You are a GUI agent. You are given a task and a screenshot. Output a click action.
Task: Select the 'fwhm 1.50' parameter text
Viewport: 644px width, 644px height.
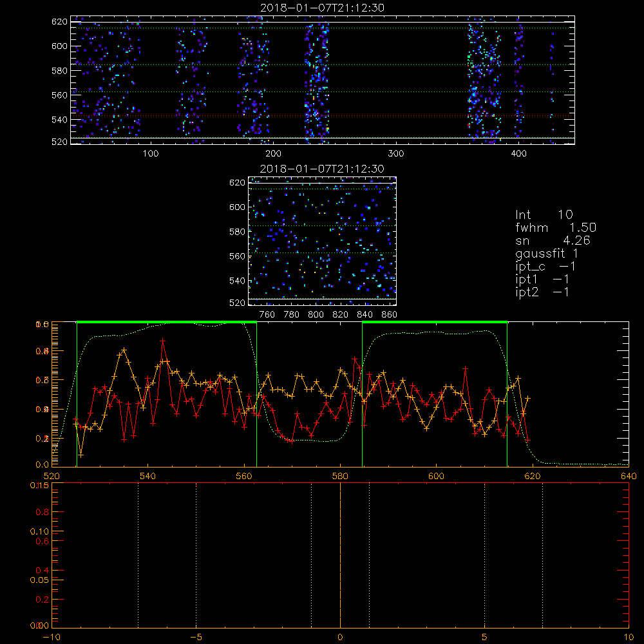(556, 227)
